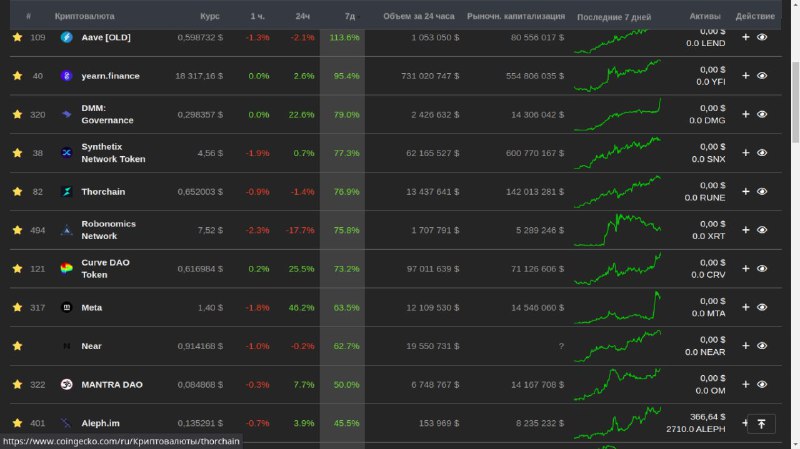Click the plus icon for DMM: Governance
Screen dimensions: 800x449
(x=745, y=114)
